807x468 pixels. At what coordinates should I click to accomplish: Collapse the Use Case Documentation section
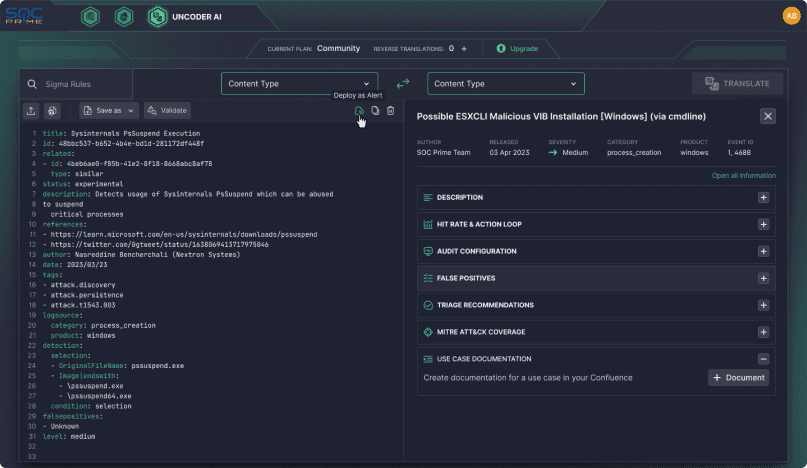pos(763,359)
